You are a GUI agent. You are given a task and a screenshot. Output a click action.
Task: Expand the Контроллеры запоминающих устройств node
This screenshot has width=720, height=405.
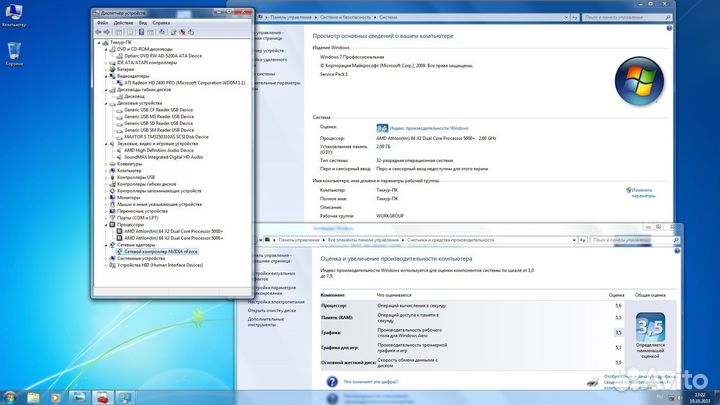coord(106,191)
